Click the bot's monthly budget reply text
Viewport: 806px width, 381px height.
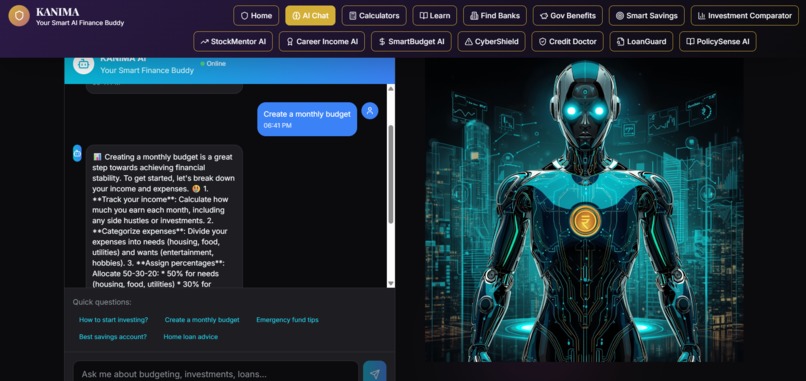(163, 220)
